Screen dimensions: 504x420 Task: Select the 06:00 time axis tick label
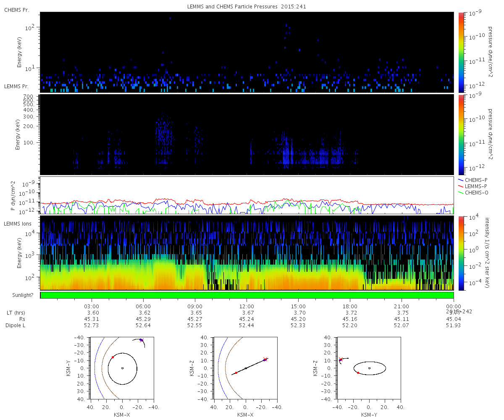[x=143, y=306]
